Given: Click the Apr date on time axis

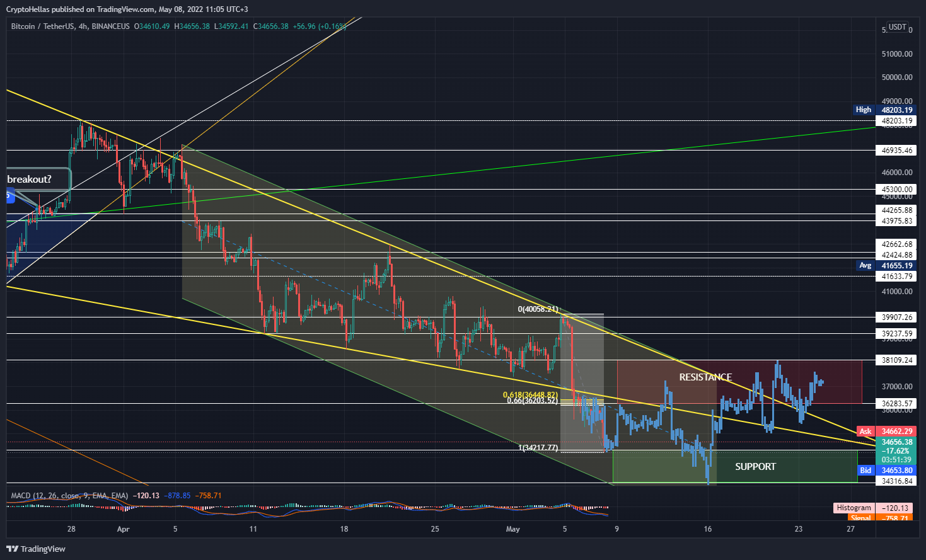Looking at the screenshot, I should coord(123,529).
